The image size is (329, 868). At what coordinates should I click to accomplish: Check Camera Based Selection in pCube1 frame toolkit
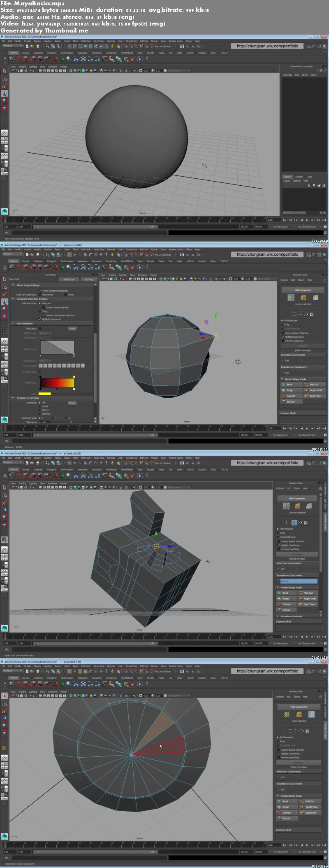click(x=279, y=541)
